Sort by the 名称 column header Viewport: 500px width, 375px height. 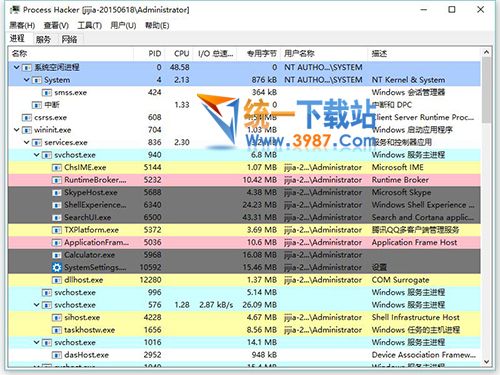[71, 54]
